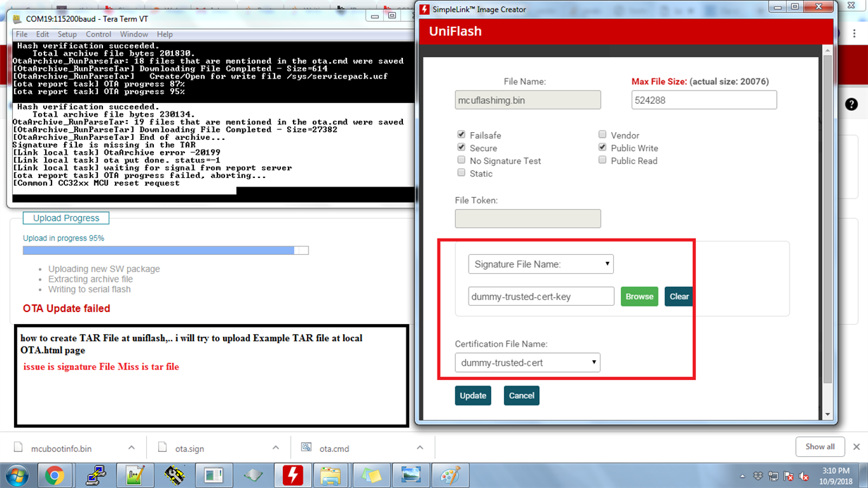This screenshot has width=868, height=488.
Task: Click the ota.sign download file icon
Action: click(x=162, y=448)
